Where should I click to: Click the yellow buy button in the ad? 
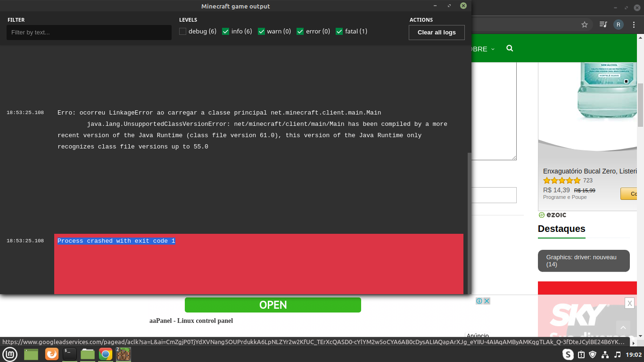pos(629,194)
